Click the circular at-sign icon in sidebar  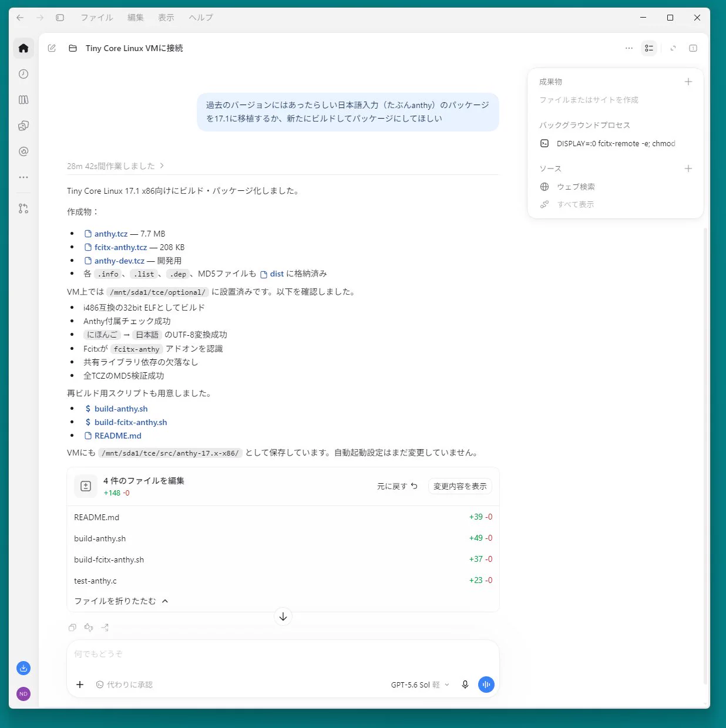(23, 151)
